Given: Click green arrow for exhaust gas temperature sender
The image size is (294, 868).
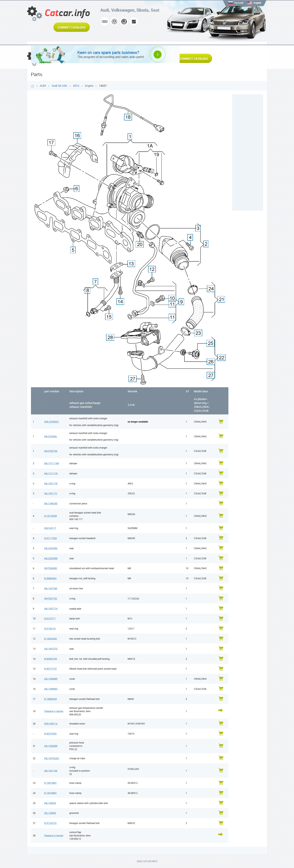Looking at the screenshot, I should click(x=220, y=710).
